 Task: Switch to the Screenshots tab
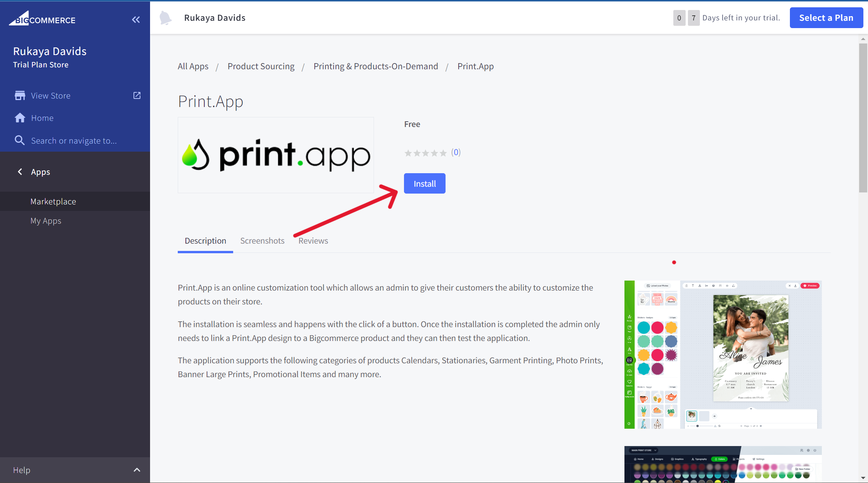click(x=262, y=241)
